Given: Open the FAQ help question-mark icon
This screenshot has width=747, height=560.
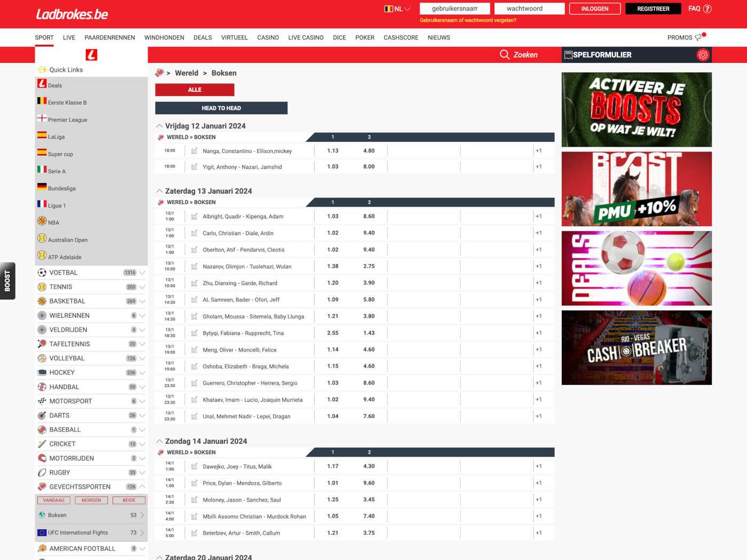Looking at the screenshot, I should [x=708, y=9].
